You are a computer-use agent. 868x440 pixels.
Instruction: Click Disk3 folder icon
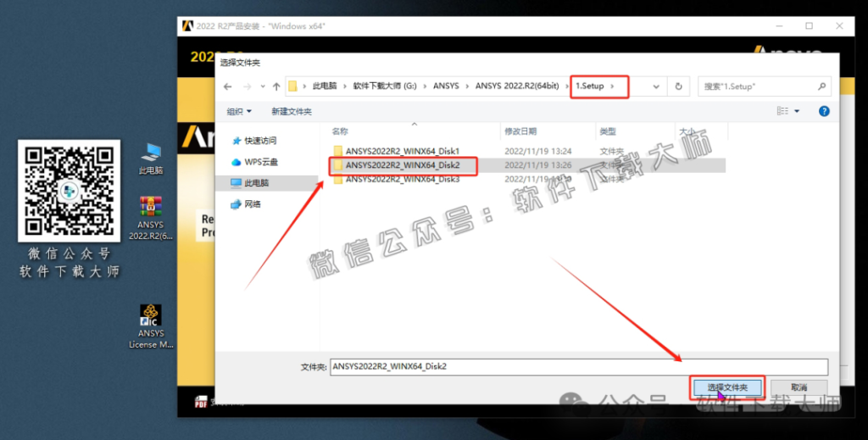tap(337, 180)
